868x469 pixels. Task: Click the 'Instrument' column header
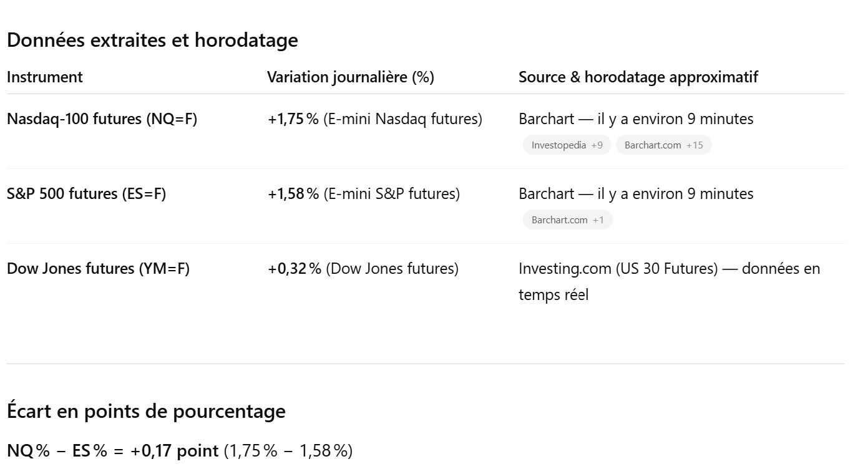[x=44, y=77]
